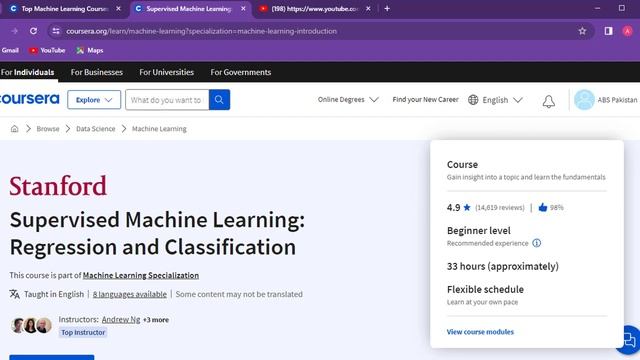Click the blue search magnifier button
Screen dimensions: 640x360
point(219,100)
